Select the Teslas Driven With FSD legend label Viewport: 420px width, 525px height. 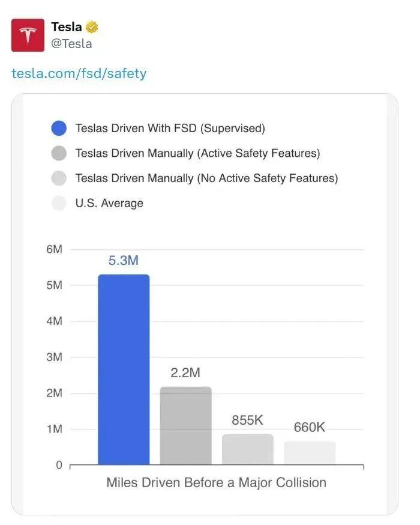click(170, 128)
